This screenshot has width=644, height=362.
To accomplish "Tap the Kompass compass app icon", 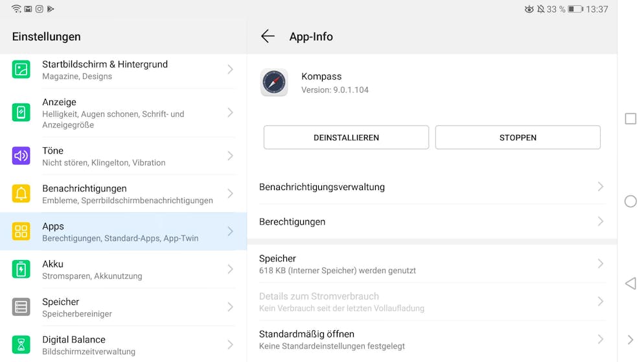I will click(x=274, y=82).
